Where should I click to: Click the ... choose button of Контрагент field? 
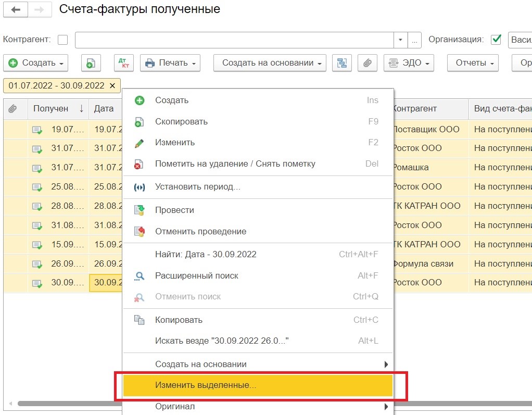[x=414, y=40]
